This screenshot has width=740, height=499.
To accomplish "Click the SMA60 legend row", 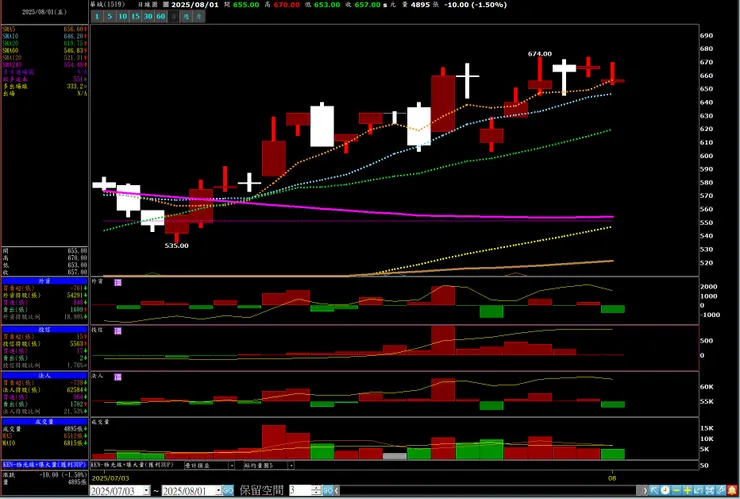I will 44,51.
